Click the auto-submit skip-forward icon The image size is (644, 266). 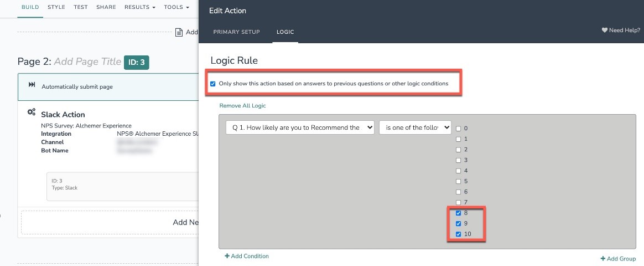pos(32,85)
